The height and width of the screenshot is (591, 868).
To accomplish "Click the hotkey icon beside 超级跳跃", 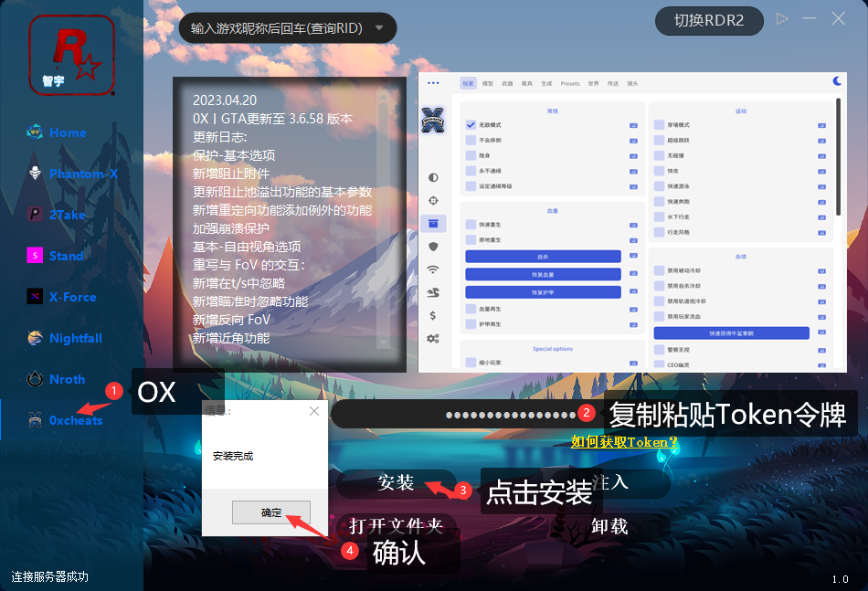I will [x=821, y=141].
